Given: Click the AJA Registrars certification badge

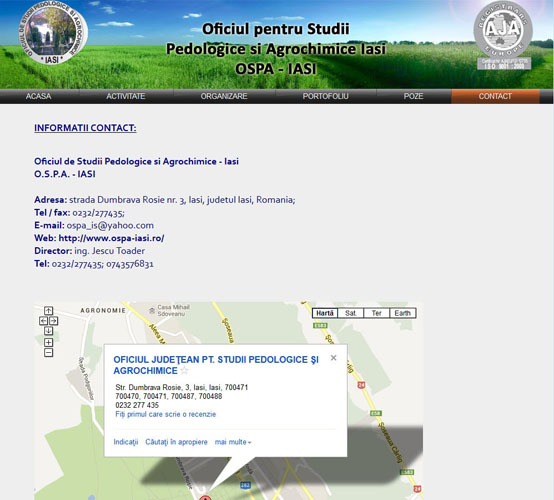Looking at the screenshot, I should [503, 35].
